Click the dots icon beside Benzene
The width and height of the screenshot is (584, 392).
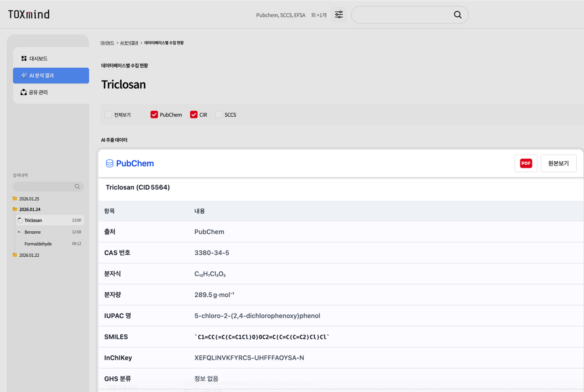coord(20,232)
